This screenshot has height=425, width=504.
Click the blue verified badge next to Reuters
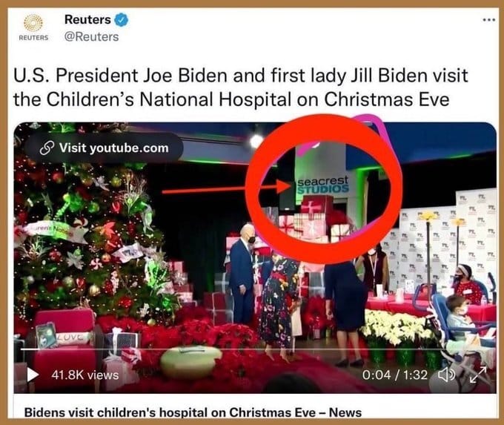122,20
